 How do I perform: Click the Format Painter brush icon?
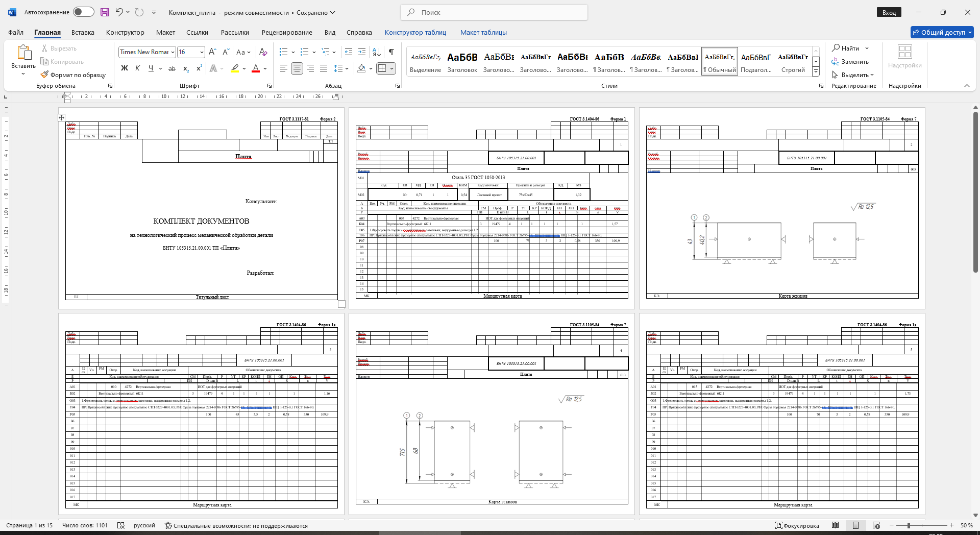(x=45, y=75)
